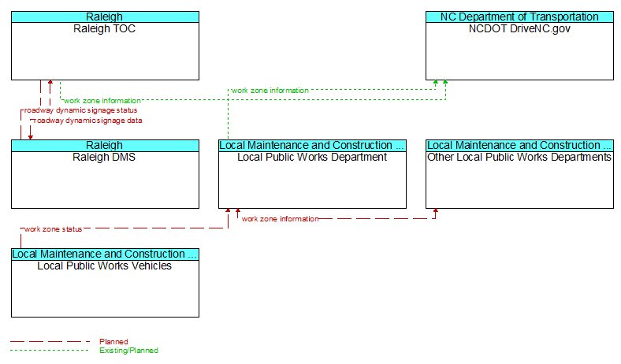Select the Raleigh TOC box
The height and width of the screenshot is (364, 621).
[105, 46]
